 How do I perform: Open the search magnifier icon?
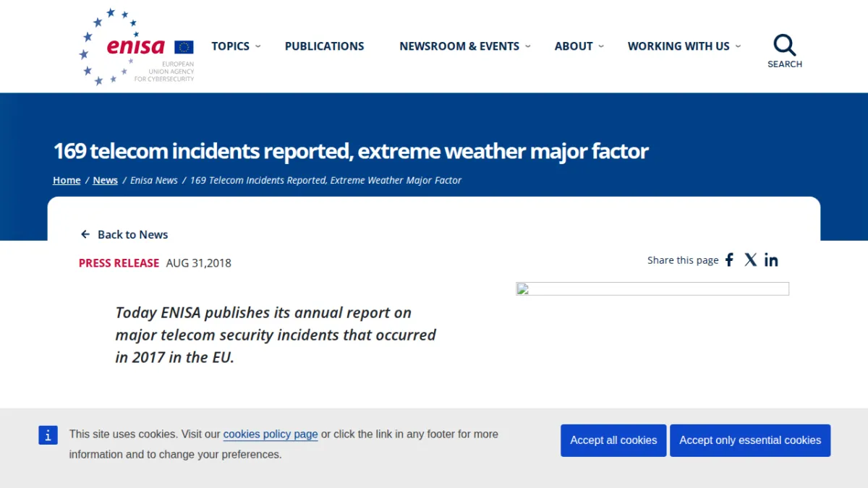(785, 45)
